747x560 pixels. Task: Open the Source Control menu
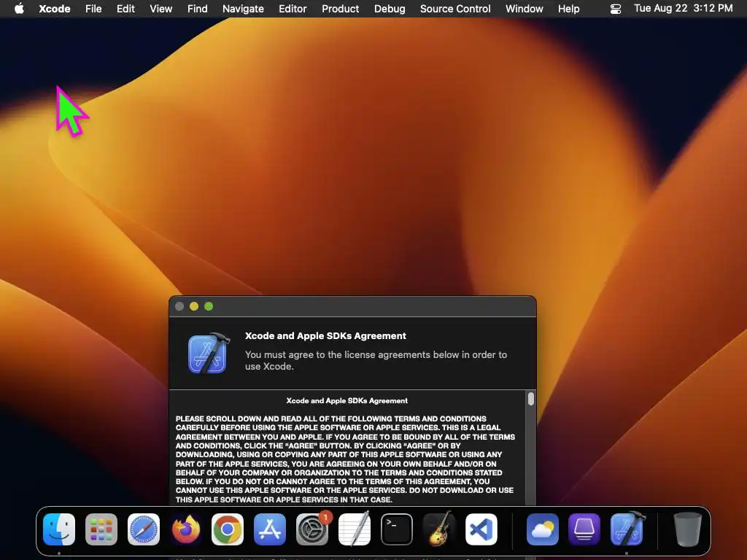coord(455,9)
